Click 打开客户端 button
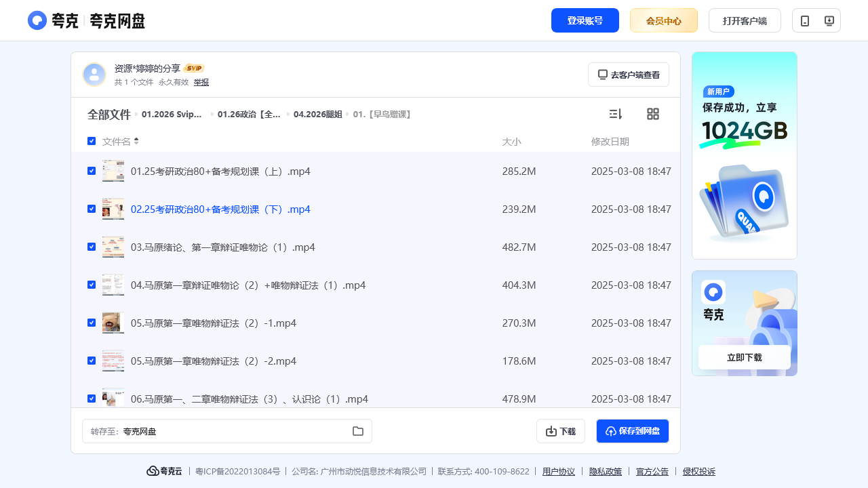This screenshot has height=488, width=868. (x=745, y=20)
